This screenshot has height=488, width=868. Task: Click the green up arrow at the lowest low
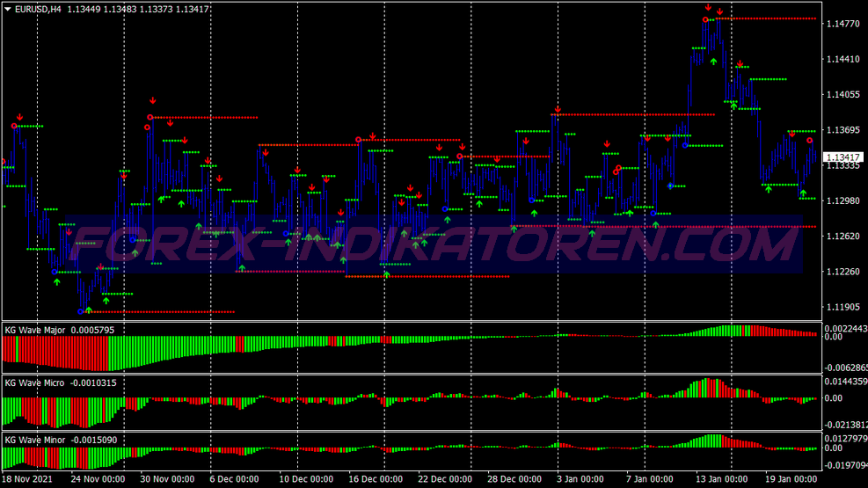(88, 310)
